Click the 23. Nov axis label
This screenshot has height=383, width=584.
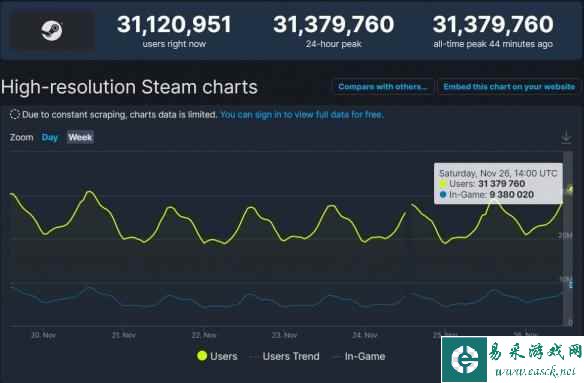[x=284, y=335]
